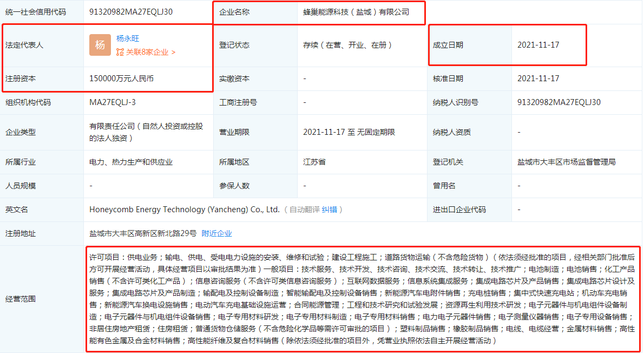Click the 成立日期 label
The height and width of the screenshot is (353, 644).
[448, 45]
